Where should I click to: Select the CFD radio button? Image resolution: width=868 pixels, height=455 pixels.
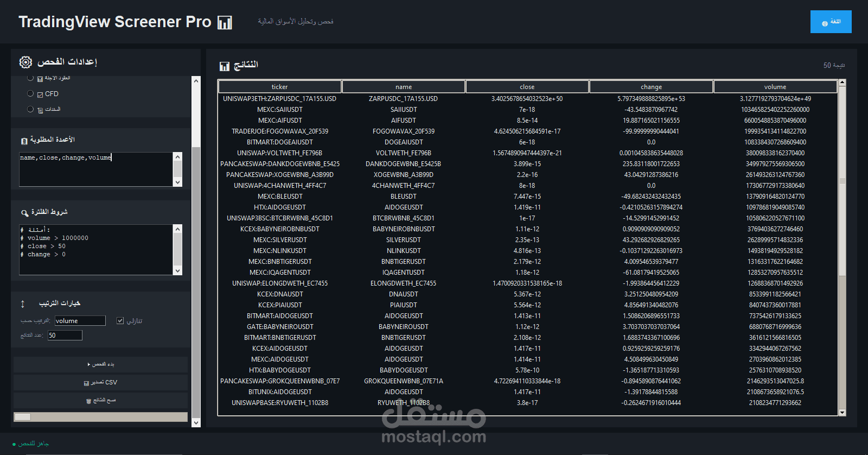30,93
